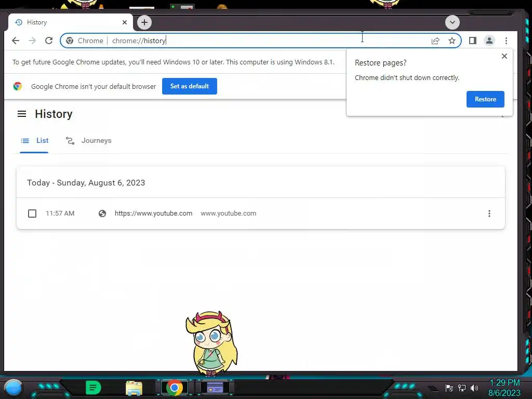Viewport: 532px width, 399px height.
Task: Open the tab search dropdown arrow
Action: [x=453, y=22]
